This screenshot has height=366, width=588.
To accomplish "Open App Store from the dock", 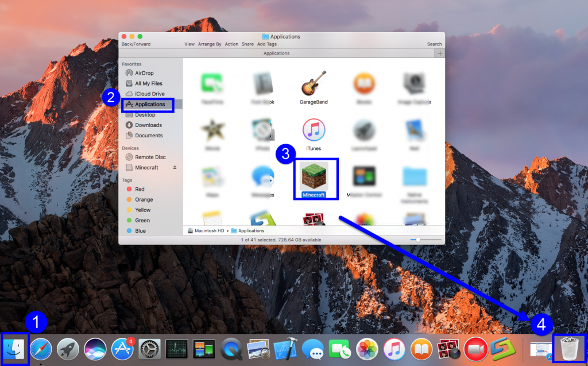I will tap(123, 349).
